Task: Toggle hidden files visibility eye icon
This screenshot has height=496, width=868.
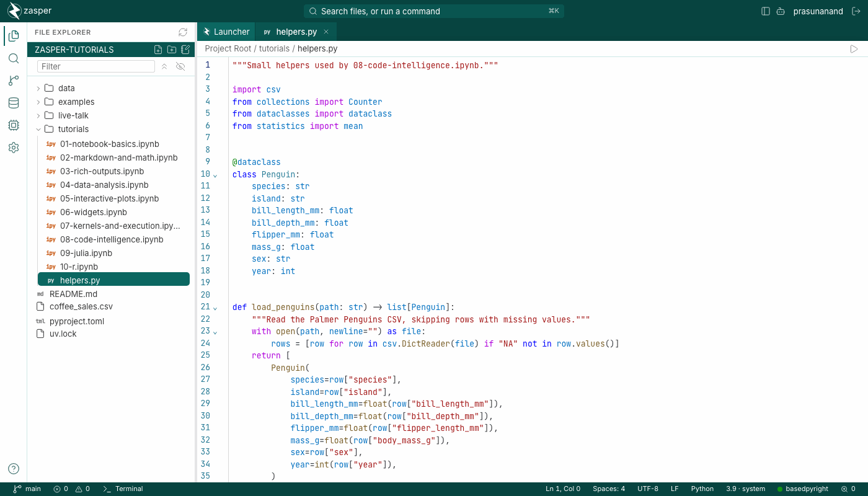Action: click(x=180, y=66)
